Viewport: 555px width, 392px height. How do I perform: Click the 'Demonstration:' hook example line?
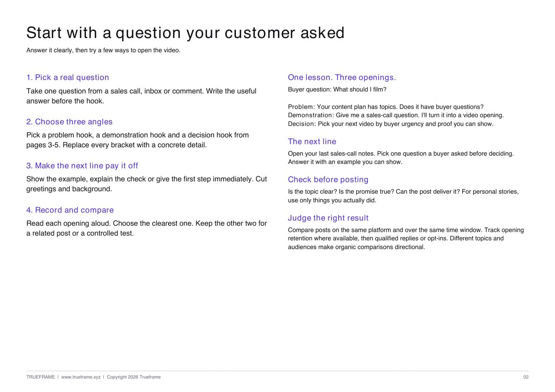[396, 115]
